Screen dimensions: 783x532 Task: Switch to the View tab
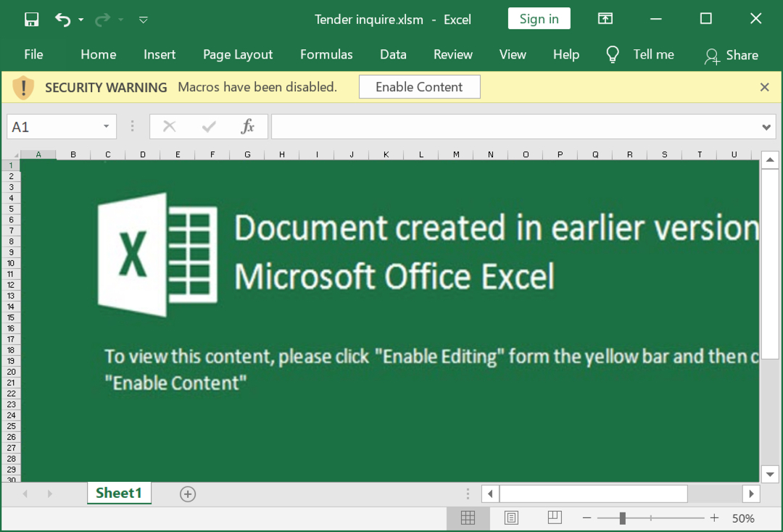513,54
